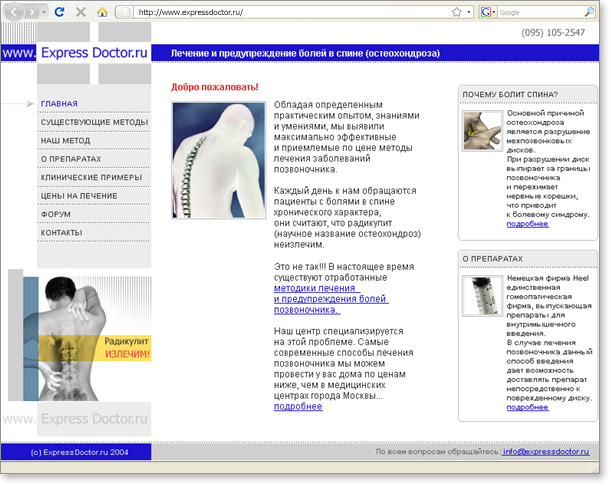Click the search magnifier icon
611x486 pixels.
(x=589, y=12)
